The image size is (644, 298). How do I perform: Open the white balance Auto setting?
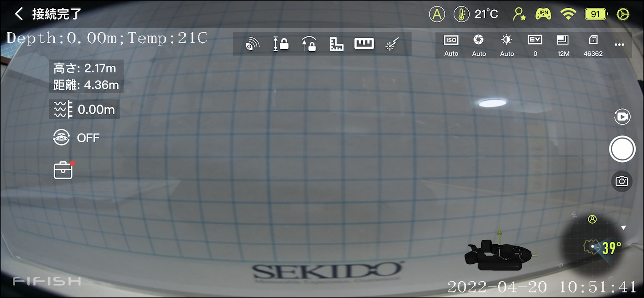click(x=507, y=45)
